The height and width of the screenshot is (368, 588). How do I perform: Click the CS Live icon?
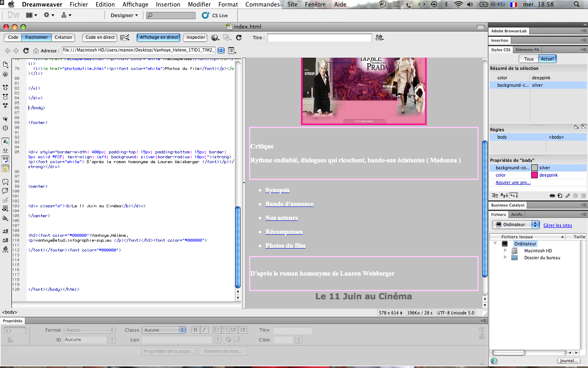coord(205,16)
